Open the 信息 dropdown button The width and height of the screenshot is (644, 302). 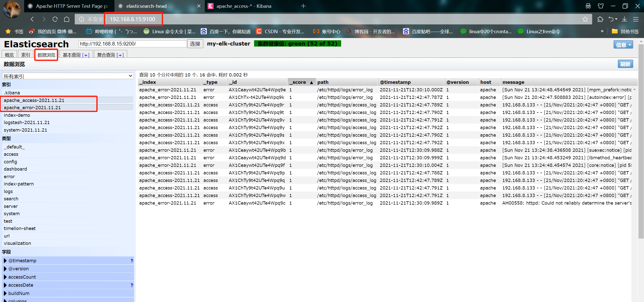point(623,45)
